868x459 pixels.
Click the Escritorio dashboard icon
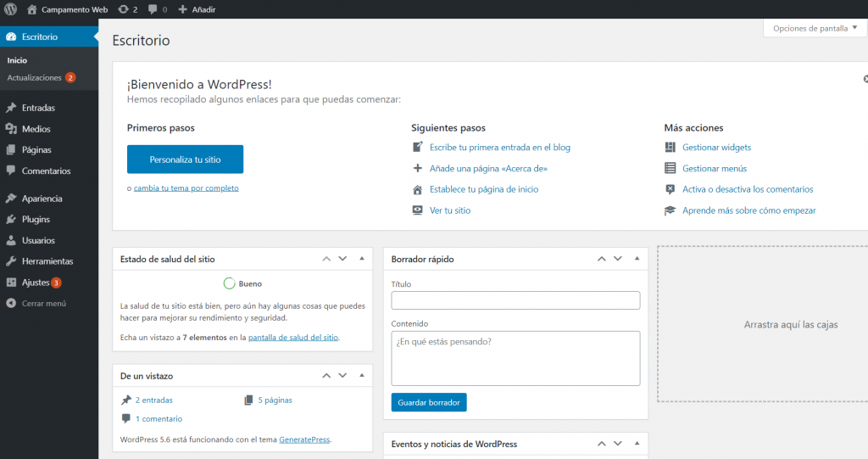point(11,36)
